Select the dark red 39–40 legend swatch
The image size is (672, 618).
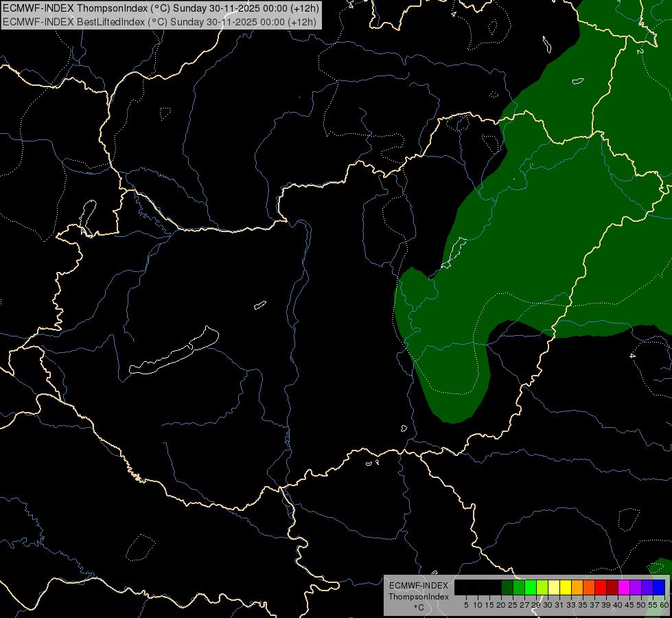click(x=612, y=587)
